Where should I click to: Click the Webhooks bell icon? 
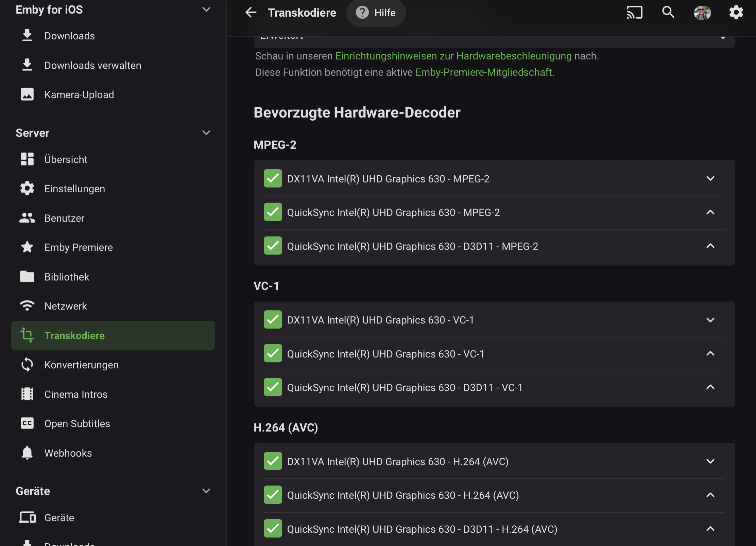(x=27, y=453)
